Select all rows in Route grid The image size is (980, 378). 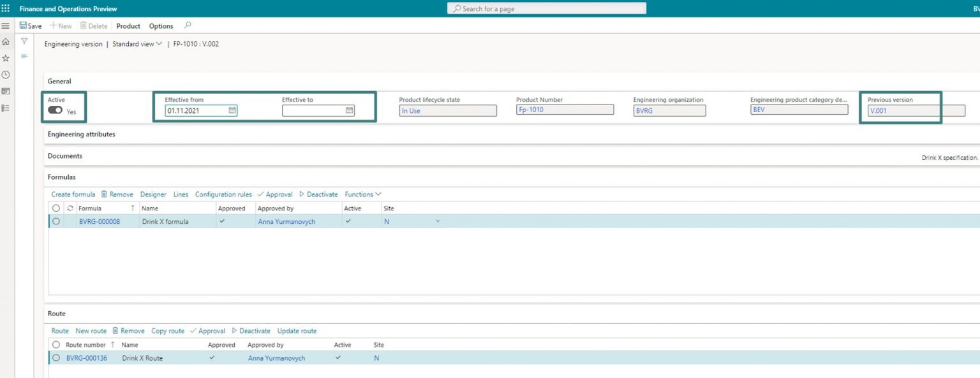coord(56,345)
